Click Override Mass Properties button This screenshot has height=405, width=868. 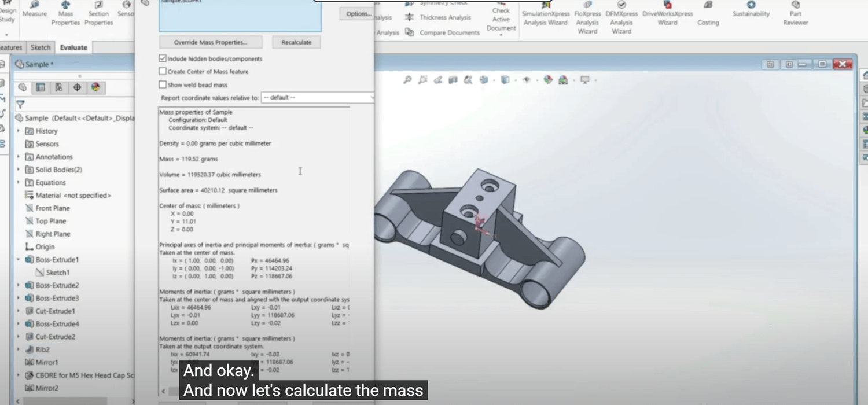click(211, 42)
